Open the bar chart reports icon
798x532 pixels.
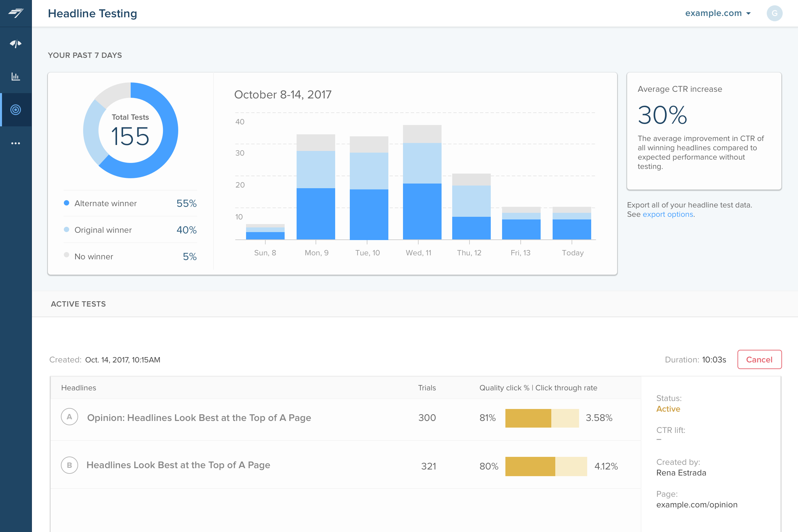[x=16, y=76]
